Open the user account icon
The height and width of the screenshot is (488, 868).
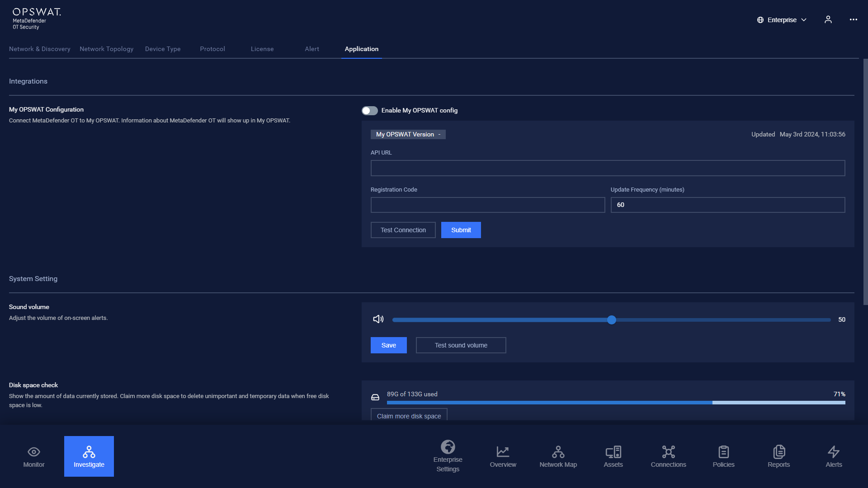click(828, 19)
